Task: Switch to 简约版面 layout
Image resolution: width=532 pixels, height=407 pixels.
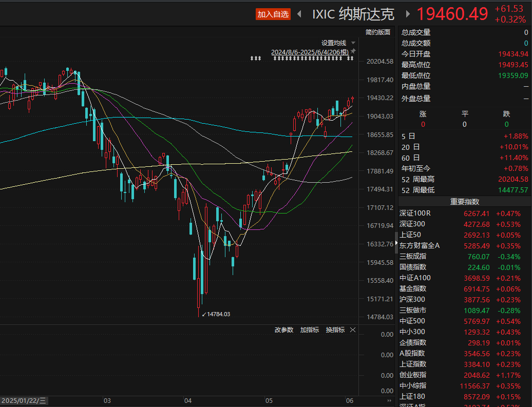Action: coord(377,32)
